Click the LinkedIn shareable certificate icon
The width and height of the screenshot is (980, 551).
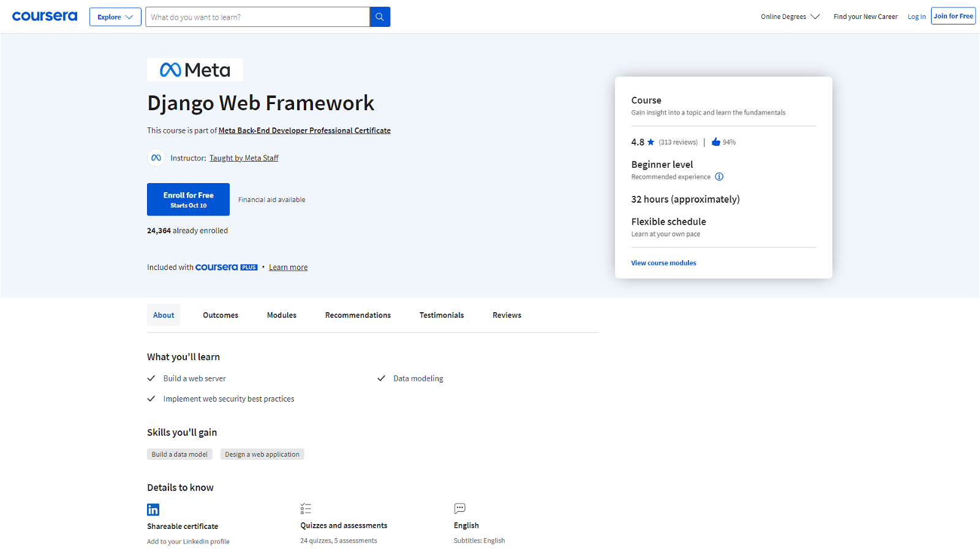(x=153, y=509)
